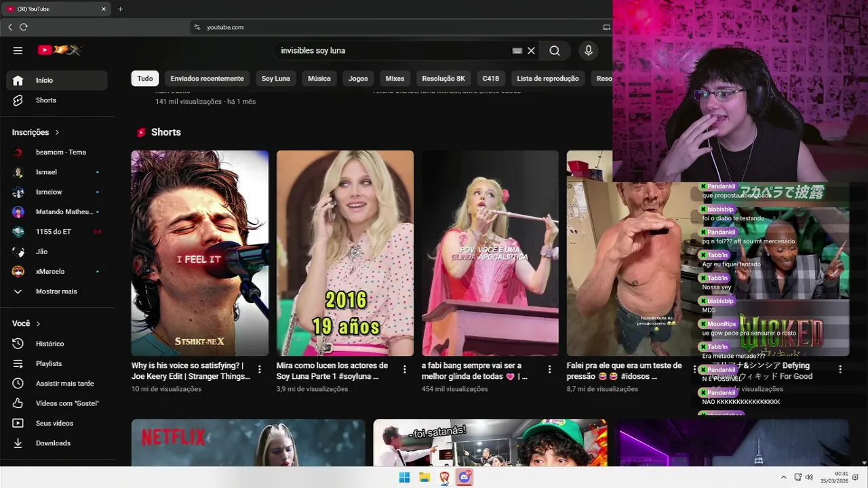Open the Joe Keery edit Short thumbnail
868x488 pixels.
coord(200,253)
